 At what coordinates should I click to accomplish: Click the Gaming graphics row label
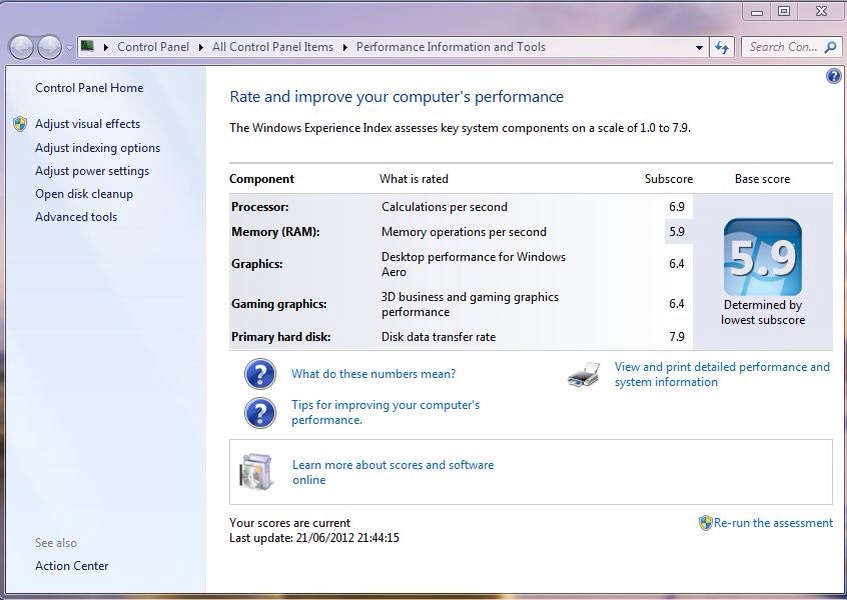point(279,304)
